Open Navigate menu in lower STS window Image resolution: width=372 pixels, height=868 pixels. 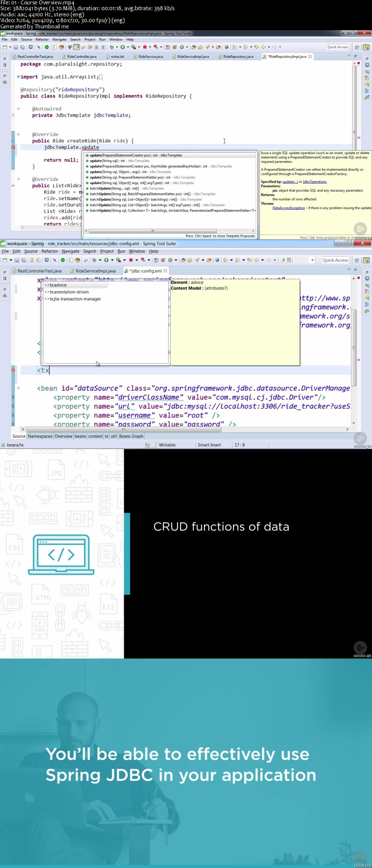[x=70, y=251]
